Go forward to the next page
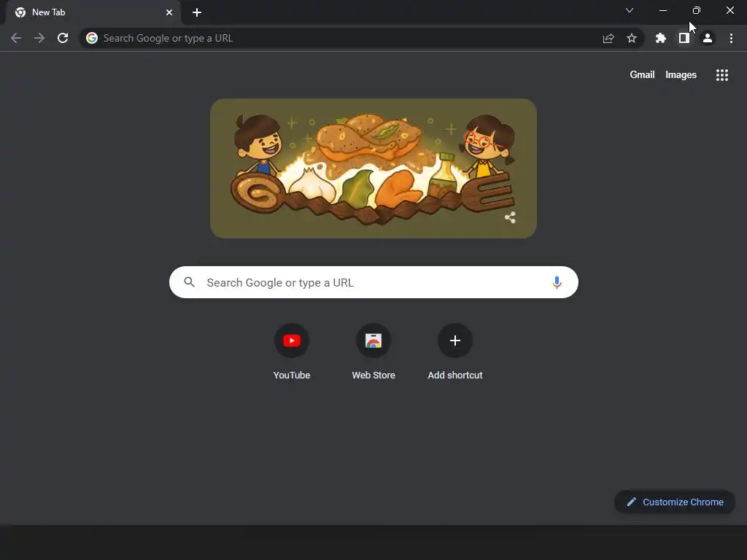The height and width of the screenshot is (560, 747). (x=39, y=38)
